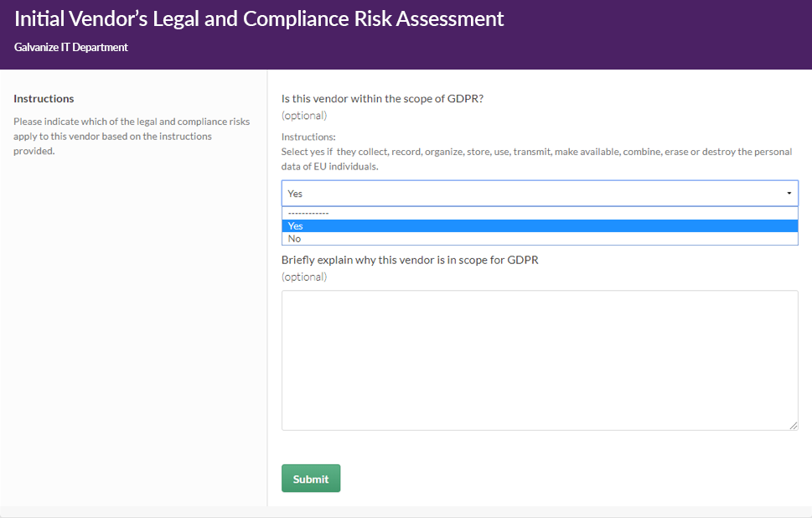Click the Risk Assessment page title
The height and width of the screenshot is (518, 812).
point(259,18)
